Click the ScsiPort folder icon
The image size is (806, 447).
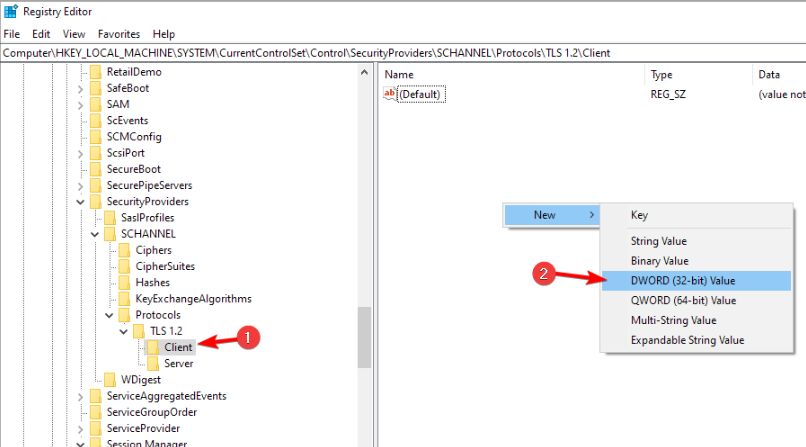tap(96, 153)
